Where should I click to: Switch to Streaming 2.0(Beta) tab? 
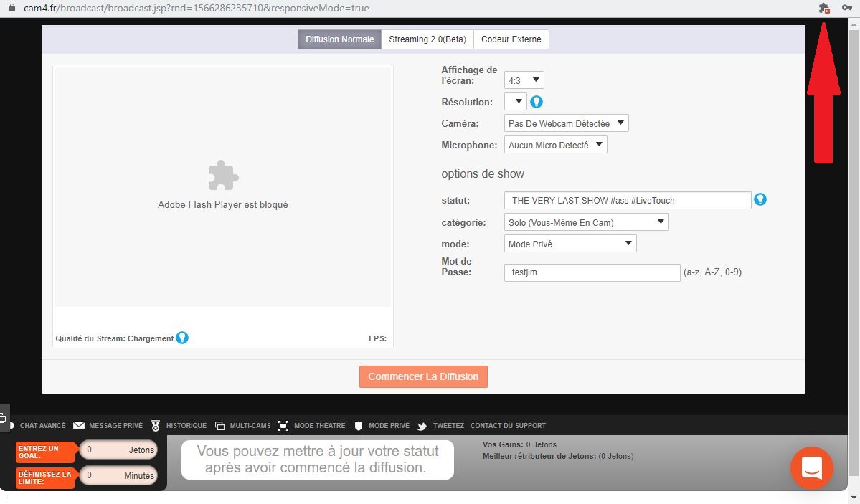tap(427, 39)
